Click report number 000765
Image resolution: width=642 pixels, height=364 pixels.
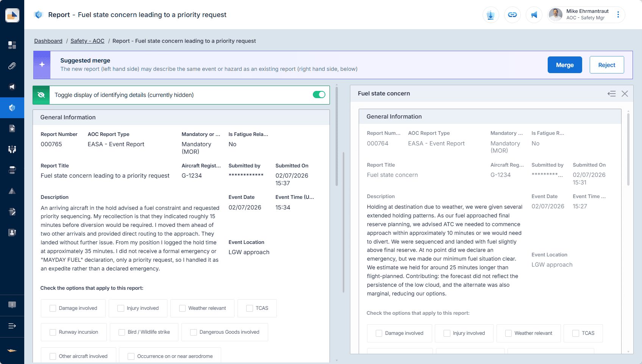point(51,144)
